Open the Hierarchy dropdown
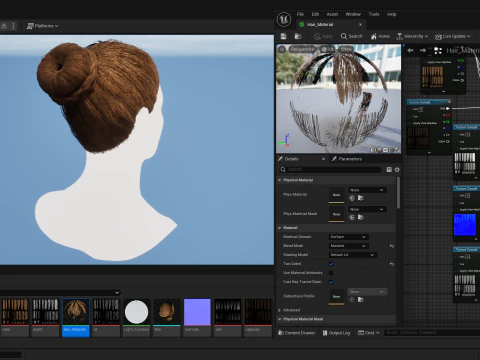 tap(412, 36)
